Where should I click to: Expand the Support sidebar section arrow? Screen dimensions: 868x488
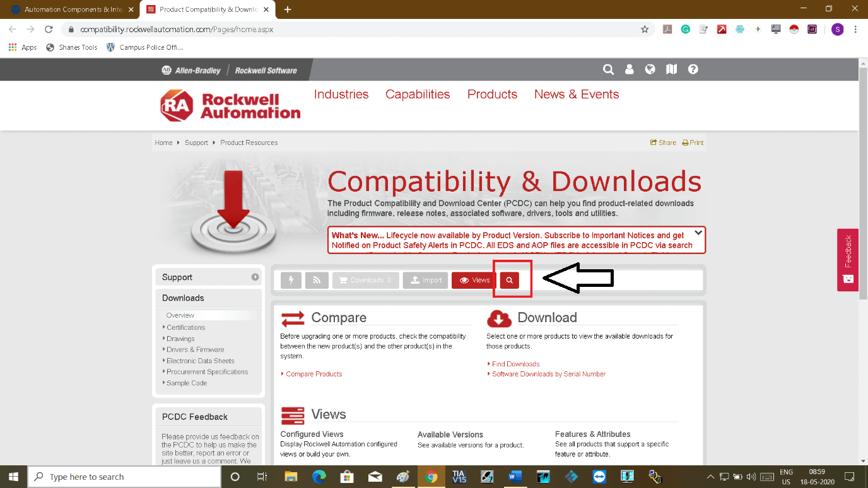point(255,277)
